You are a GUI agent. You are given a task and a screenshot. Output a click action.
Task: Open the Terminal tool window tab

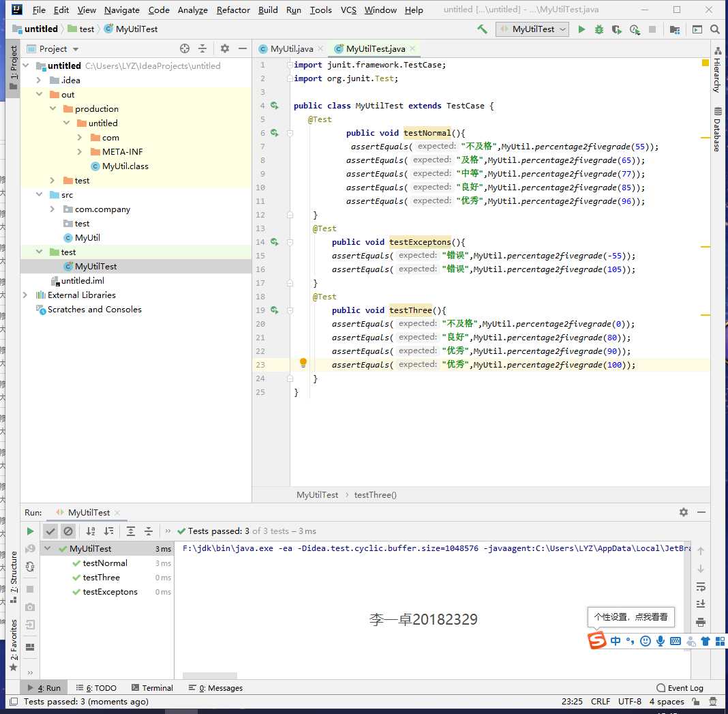coord(152,688)
